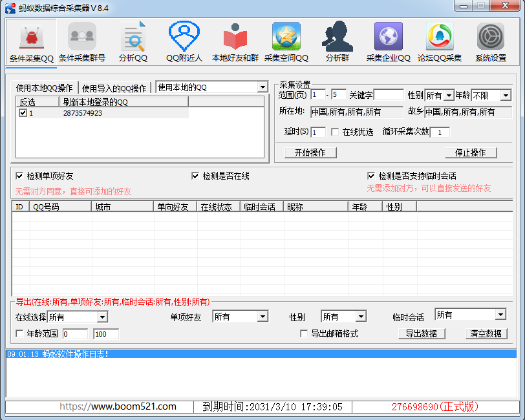Start collection with 开始操作
525x420 pixels.
coord(310,152)
